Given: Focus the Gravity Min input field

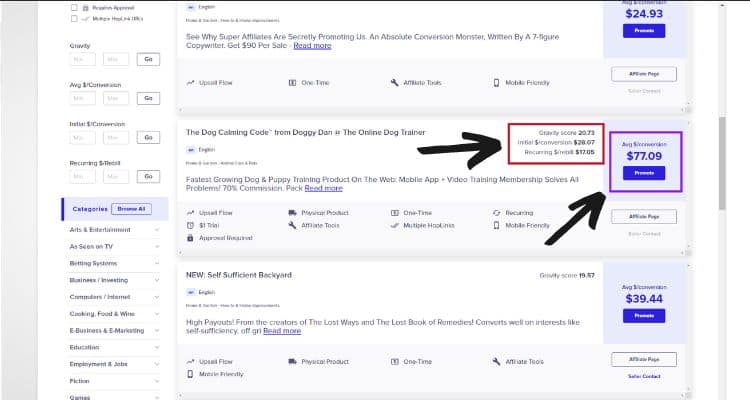Looking at the screenshot, I should (82, 59).
